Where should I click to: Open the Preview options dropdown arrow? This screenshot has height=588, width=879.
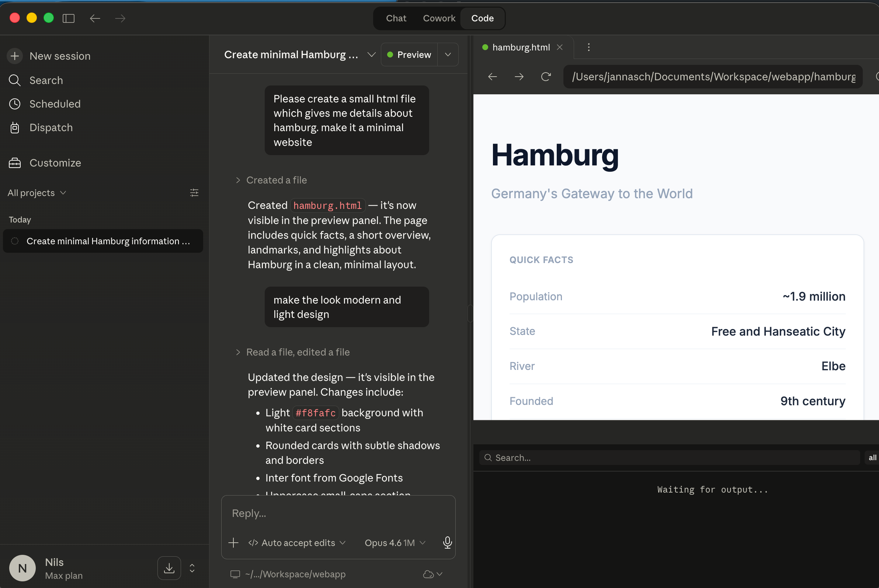coord(448,55)
